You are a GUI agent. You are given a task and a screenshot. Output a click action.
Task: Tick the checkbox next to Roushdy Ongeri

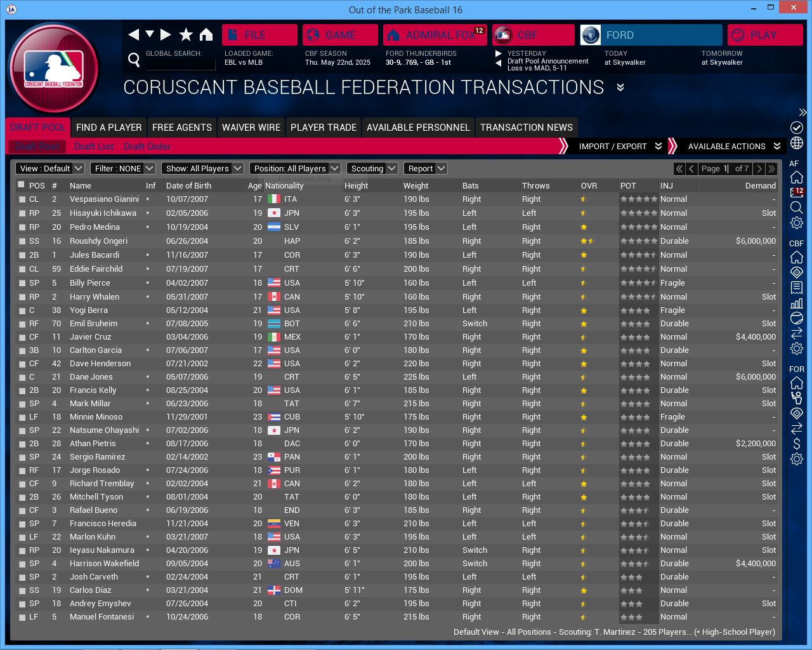click(x=22, y=241)
